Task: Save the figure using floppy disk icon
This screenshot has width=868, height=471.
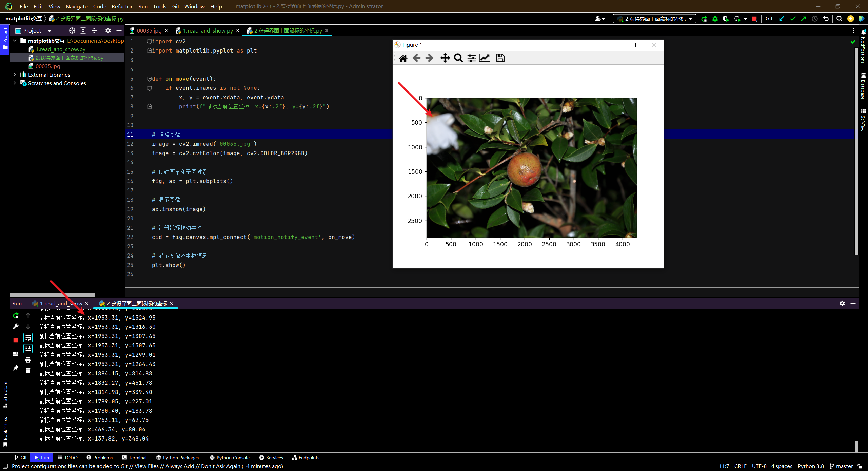Action: (x=500, y=58)
